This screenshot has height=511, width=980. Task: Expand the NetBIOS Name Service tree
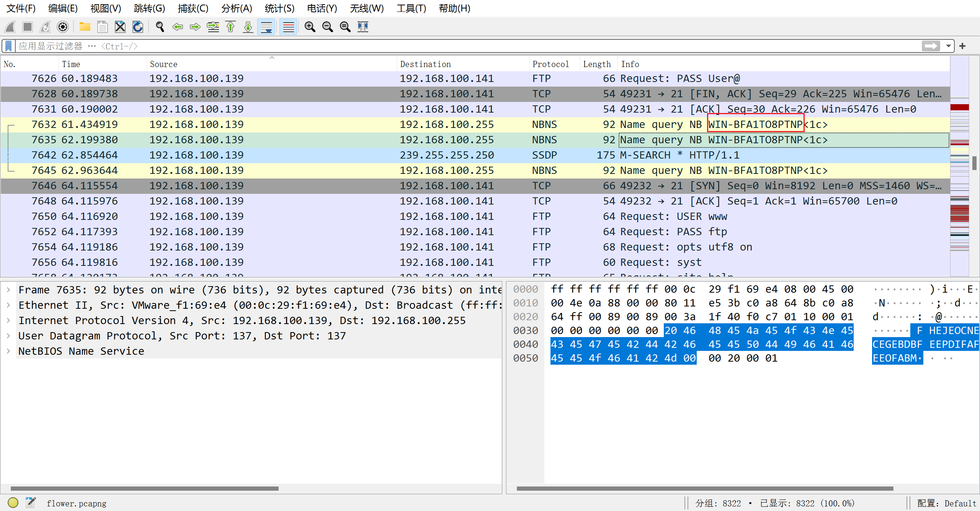point(8,351)
